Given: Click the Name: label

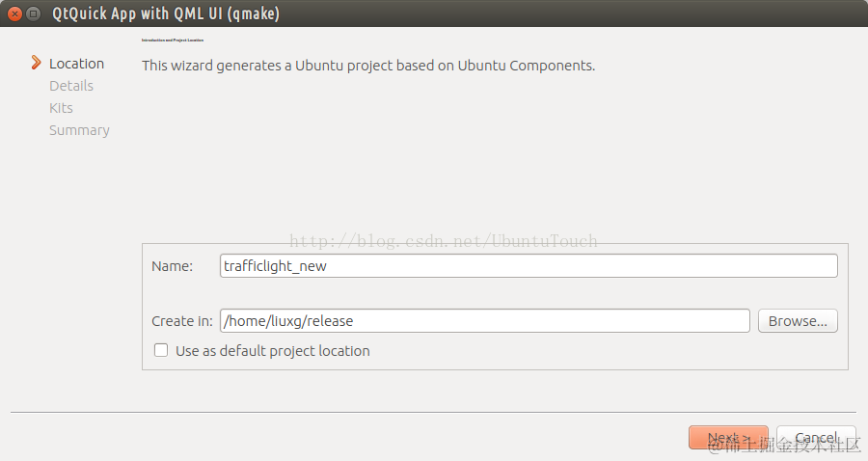Looking at the screenshot, I should coord(173,266).
